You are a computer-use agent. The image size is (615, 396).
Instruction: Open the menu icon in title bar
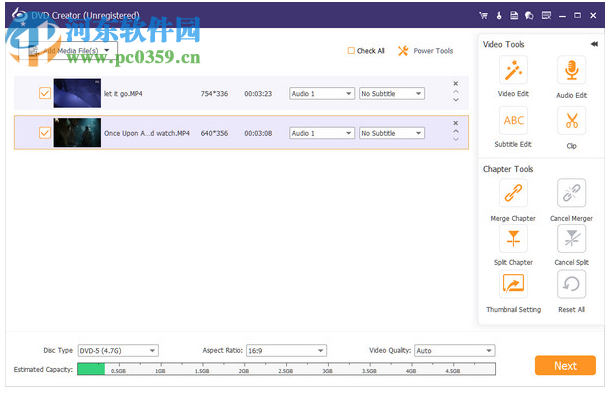click(x=546, y=15)
